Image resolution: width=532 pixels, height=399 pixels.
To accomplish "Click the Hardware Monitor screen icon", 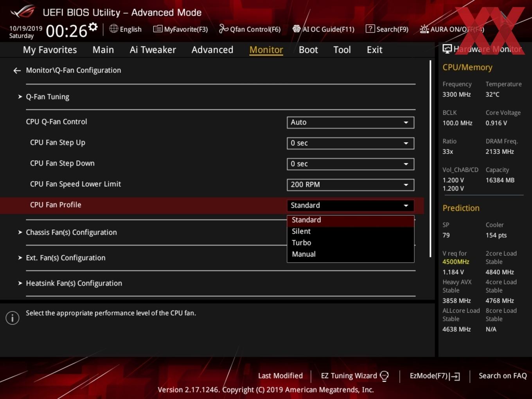I will click(x=447, y=49).
